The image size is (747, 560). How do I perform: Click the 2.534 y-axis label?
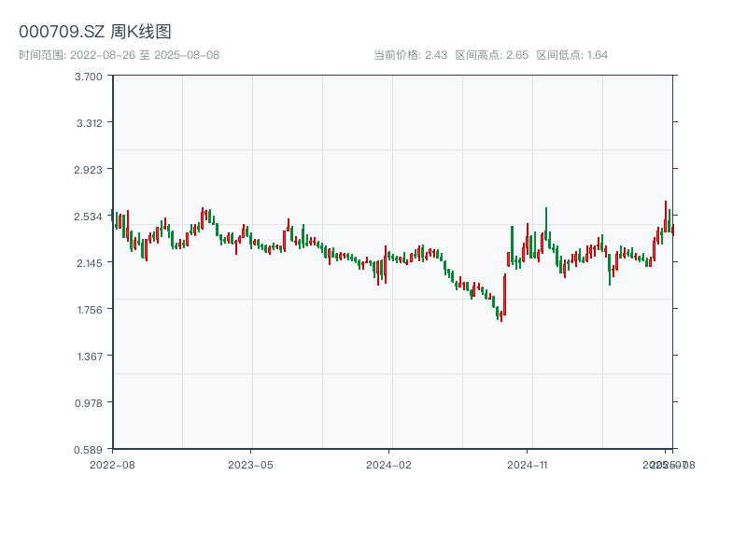click(89, 216)
